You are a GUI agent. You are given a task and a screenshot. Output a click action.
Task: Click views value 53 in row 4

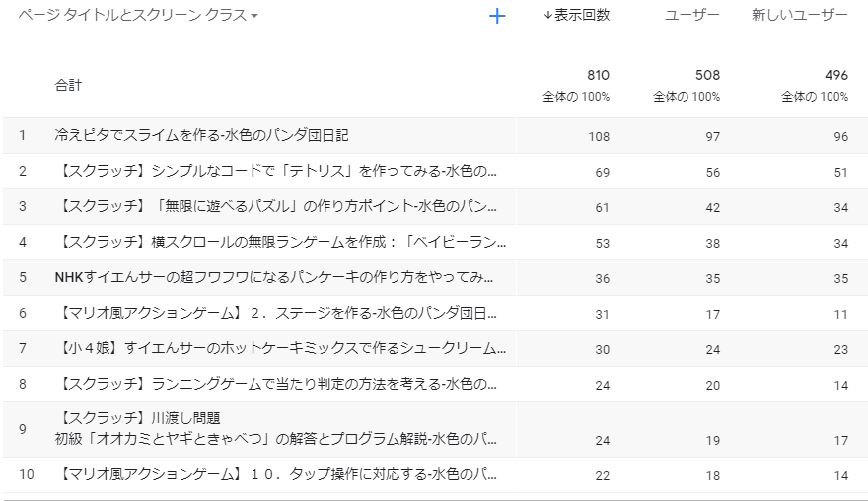pos(603,243)
